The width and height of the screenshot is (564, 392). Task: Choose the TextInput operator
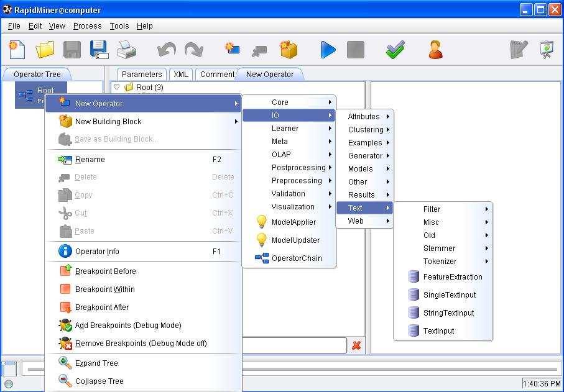(443, 330)
